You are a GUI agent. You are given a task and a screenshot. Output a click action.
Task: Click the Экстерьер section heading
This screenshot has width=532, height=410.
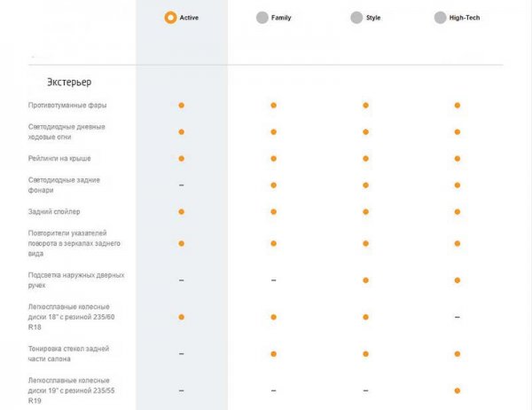click(69, 83)
